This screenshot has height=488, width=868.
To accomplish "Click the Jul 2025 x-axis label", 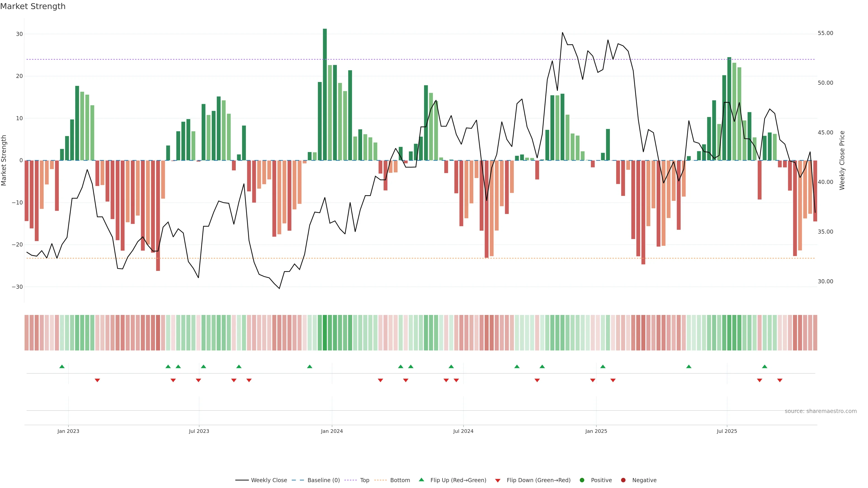I will [x=727, y=431].
